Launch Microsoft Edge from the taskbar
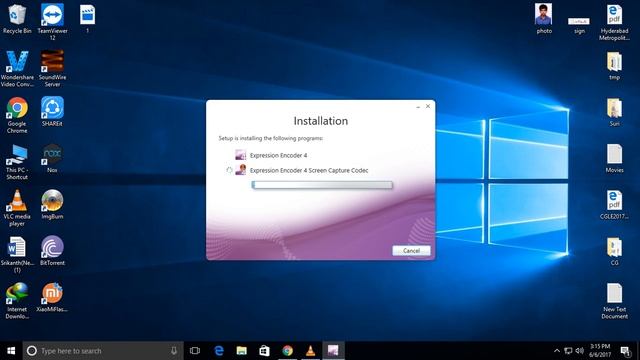 click(x=219, y=351)
